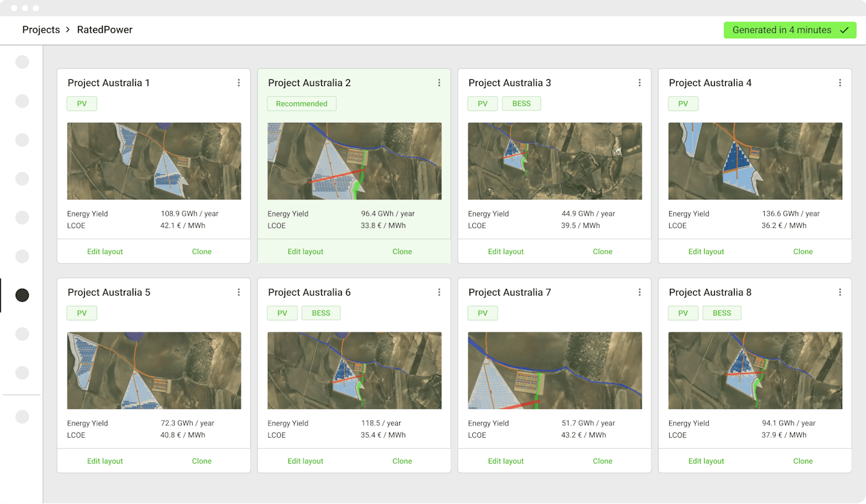Clone Project Australia 1

(x=202, y=251)
